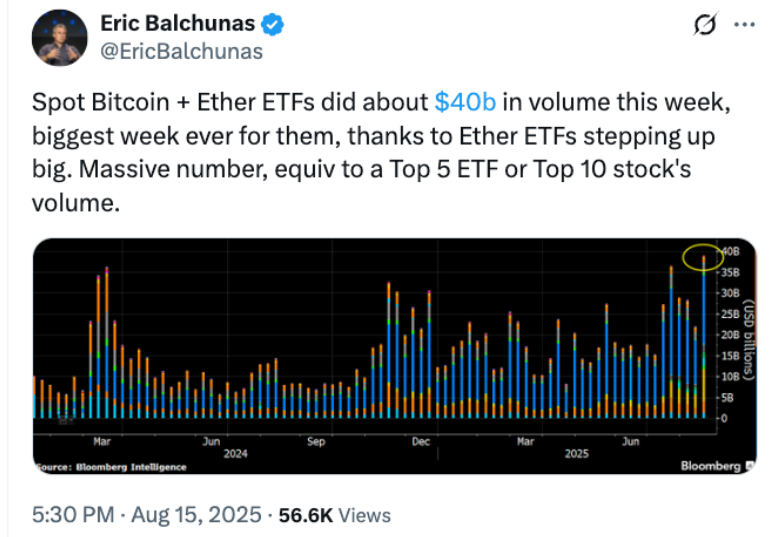Viewport: 779px width, 537px height.
Task: Click the Dec label on the x-axis
Action: [x=420, y=440]
